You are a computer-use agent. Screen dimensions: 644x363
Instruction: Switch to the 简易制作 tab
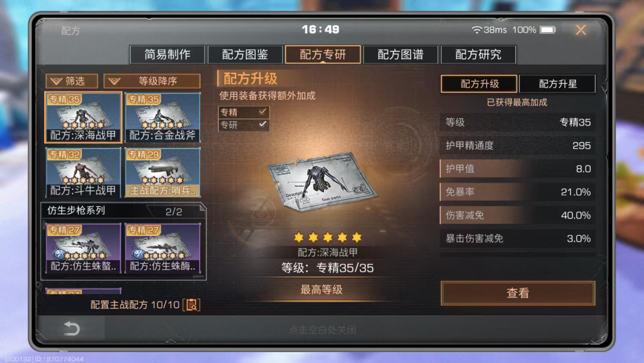167,54
